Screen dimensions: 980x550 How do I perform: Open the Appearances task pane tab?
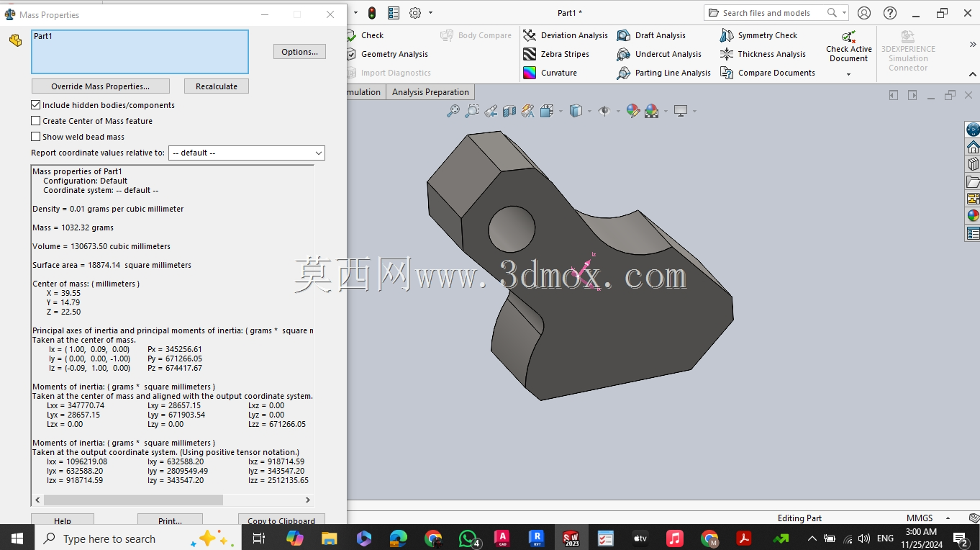click(x=973, y=216)
